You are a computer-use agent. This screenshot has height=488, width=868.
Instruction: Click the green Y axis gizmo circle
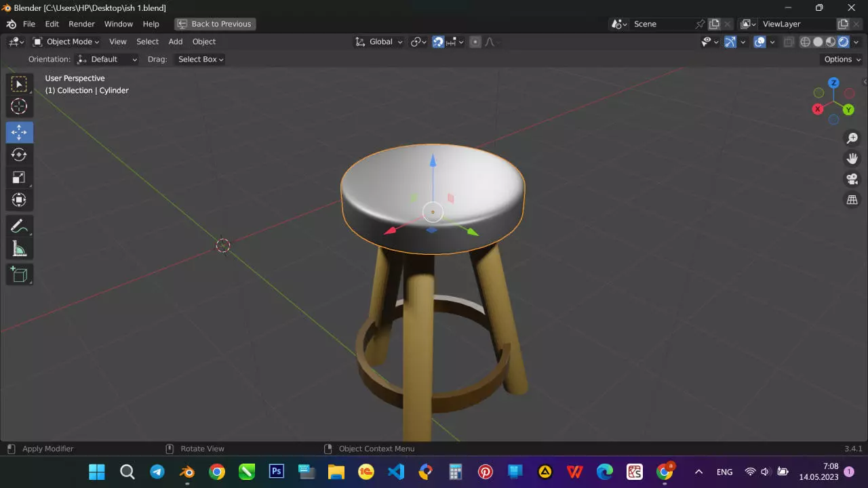pyautogui.click(x=848, y=110)
